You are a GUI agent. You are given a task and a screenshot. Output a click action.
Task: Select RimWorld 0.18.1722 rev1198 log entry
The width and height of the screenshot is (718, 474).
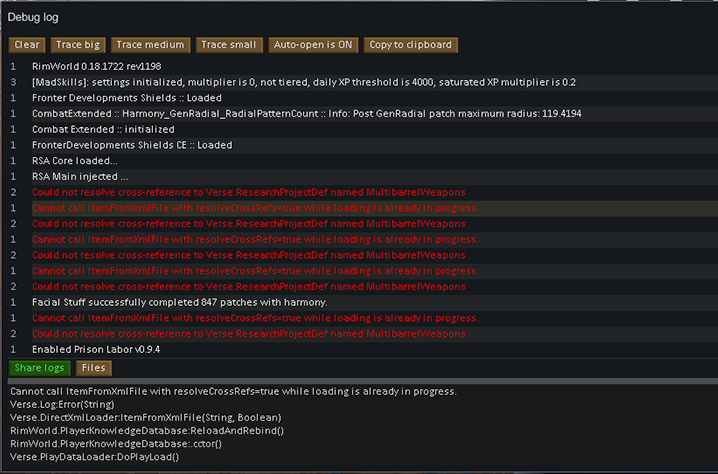(x=110, y=66)
